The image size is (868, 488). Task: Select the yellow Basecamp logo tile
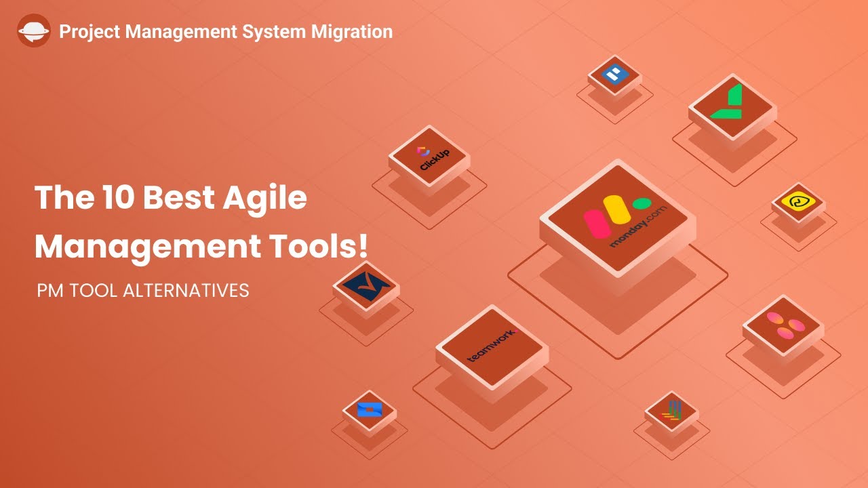(x=798, y=202)
